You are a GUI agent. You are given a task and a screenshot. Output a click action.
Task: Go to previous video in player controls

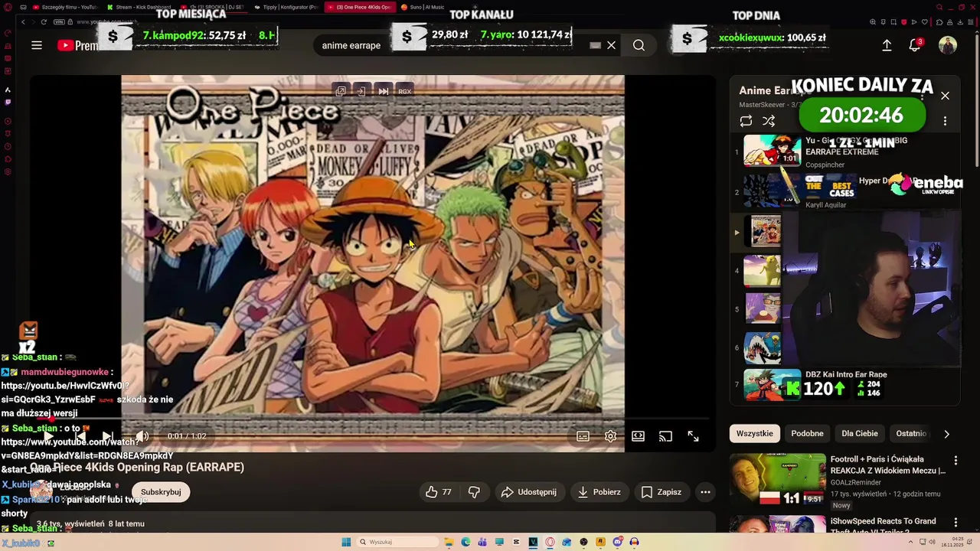click(80, 436)
